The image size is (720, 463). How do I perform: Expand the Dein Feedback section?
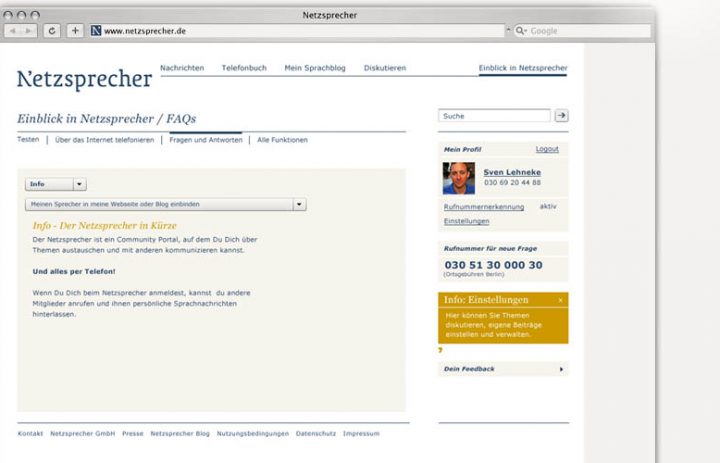(x=561, y=369)
